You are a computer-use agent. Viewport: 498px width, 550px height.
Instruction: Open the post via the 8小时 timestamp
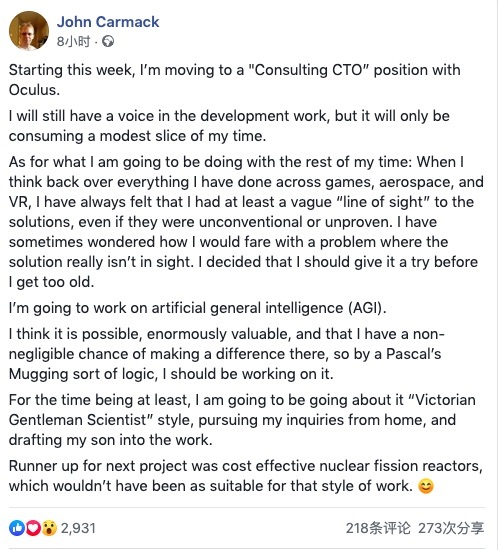[73, 41]
